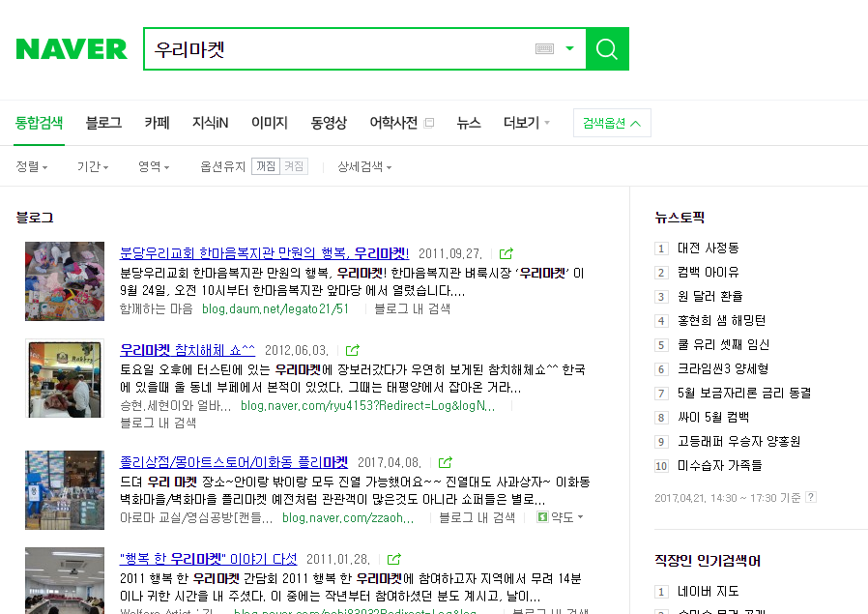Click the green magnifier search button

point(607,48)
